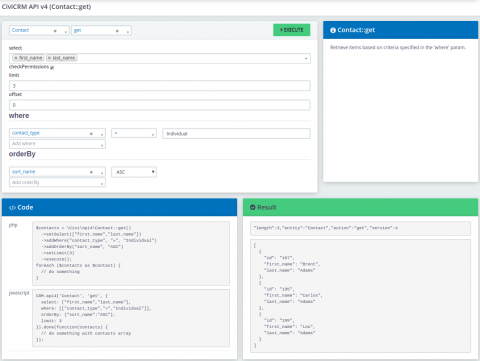Click the limit input field
The image size is (480, 361).
click(x=160, y=86)
